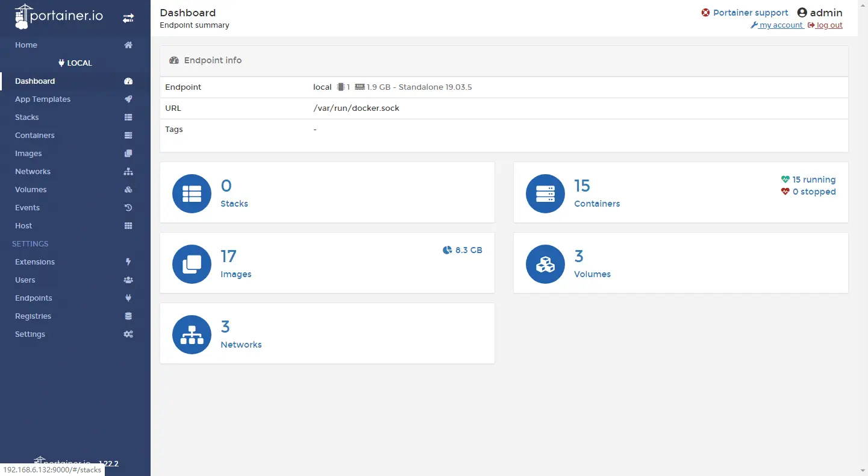
Task: Click the round Containers icon on dashboard card
Action: point(545,193)
